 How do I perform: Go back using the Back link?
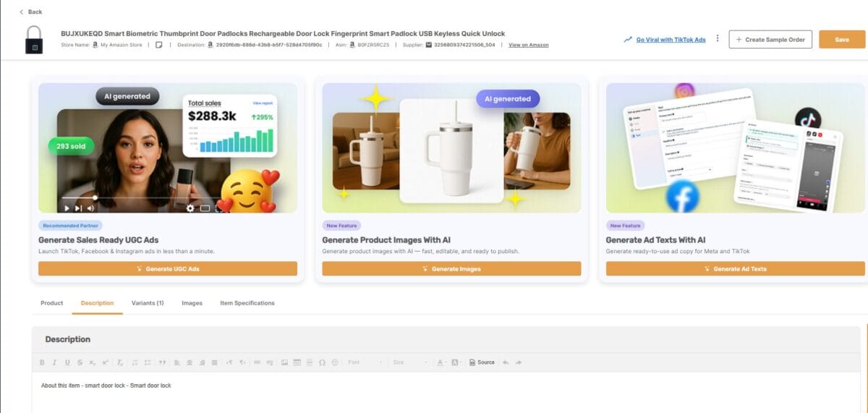(x=31, y=12)
